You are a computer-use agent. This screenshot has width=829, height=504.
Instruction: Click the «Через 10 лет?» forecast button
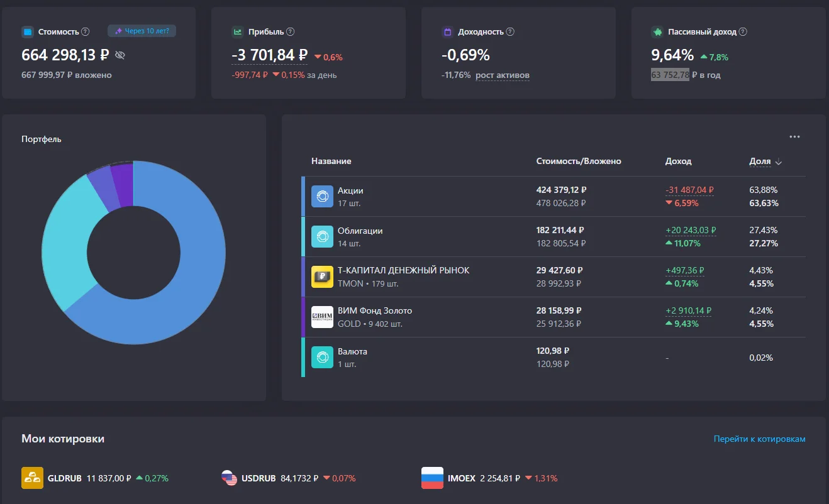coord(142,31)
